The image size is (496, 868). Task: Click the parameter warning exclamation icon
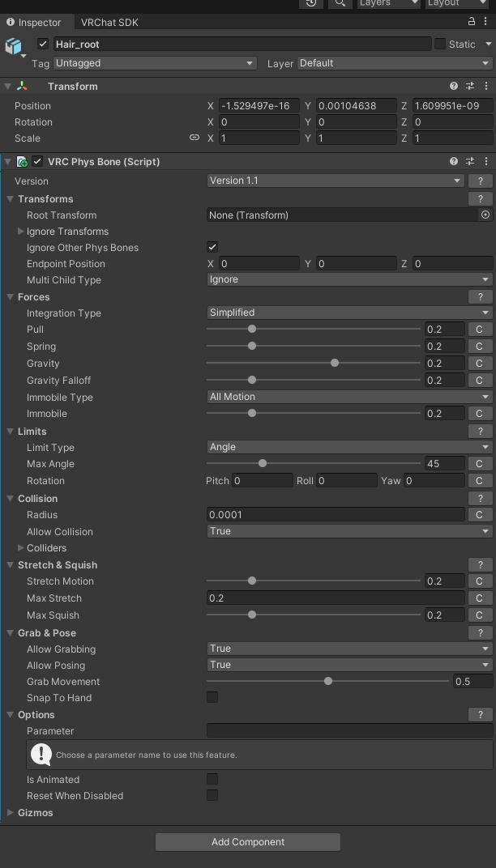tap(41, 754)
